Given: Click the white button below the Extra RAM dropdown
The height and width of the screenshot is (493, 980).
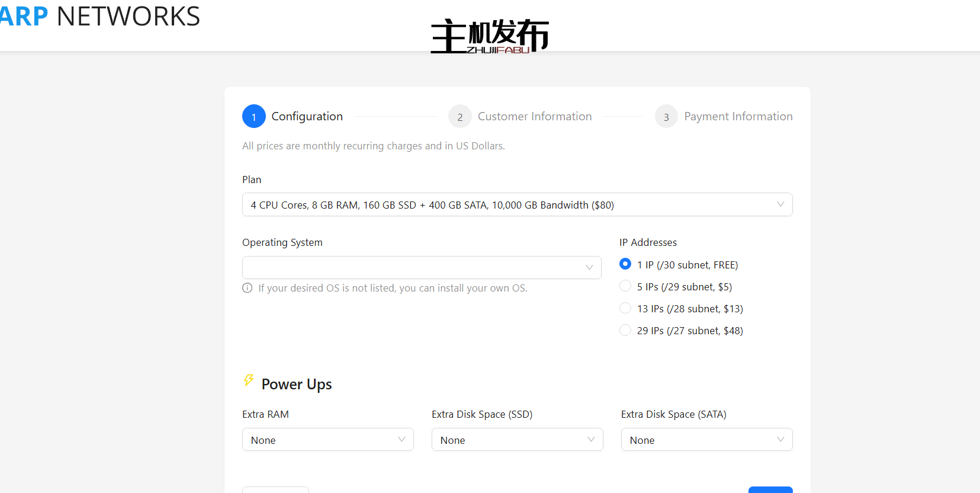Looking at the screenshot, I should (275, 489).
